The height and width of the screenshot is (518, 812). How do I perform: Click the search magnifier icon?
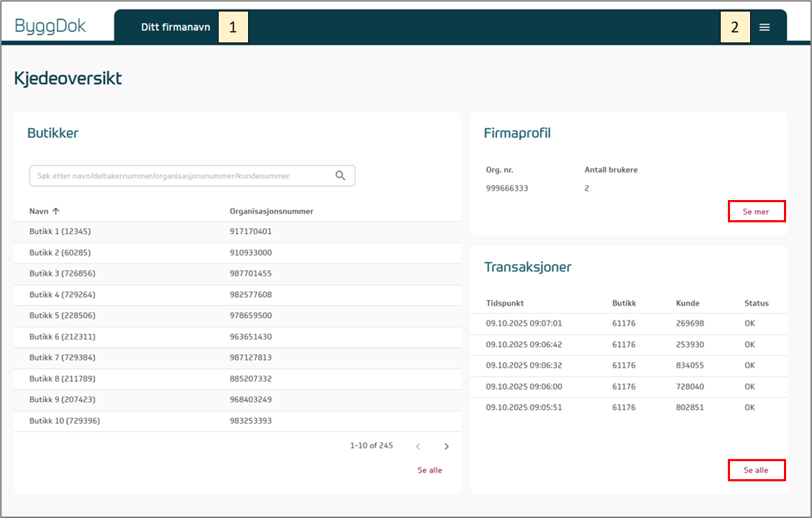(340, 176)
